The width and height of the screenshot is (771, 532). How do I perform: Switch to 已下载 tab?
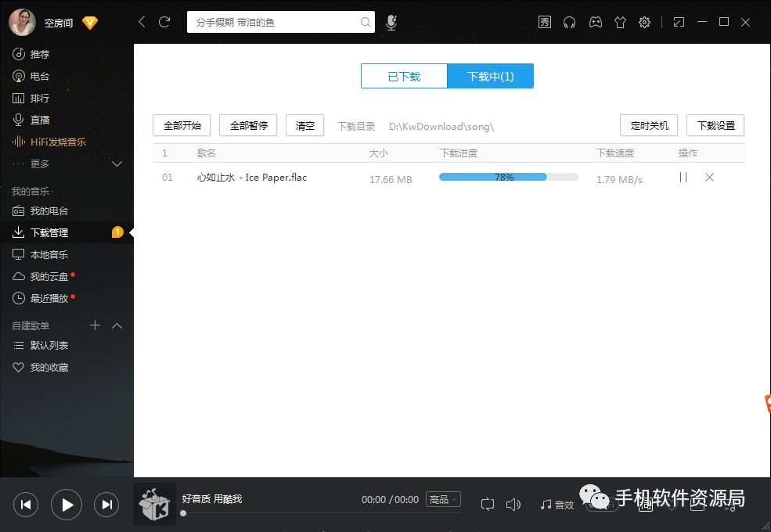pyautogui.click(x=404, y=76)
